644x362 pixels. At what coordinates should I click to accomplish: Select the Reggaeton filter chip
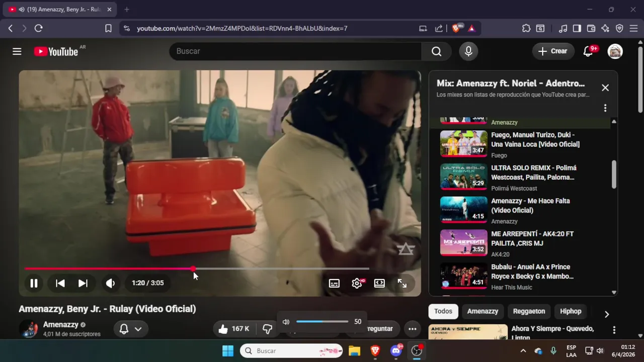pos(529,311)
